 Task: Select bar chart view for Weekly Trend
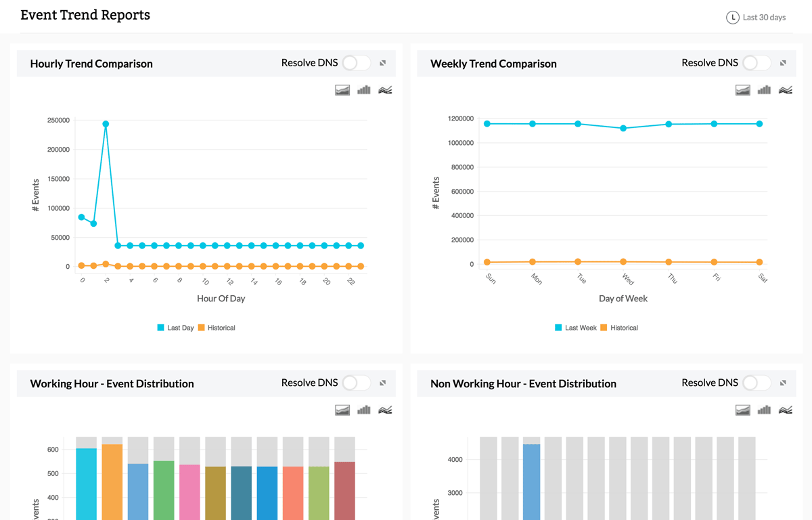pos(764,90)
